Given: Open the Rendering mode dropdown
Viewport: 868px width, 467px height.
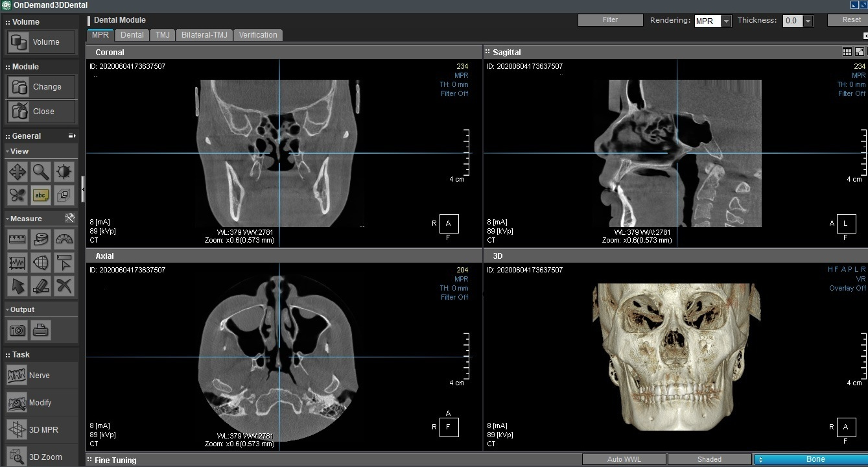Looking at the screenshot, I should coord(726,21).
